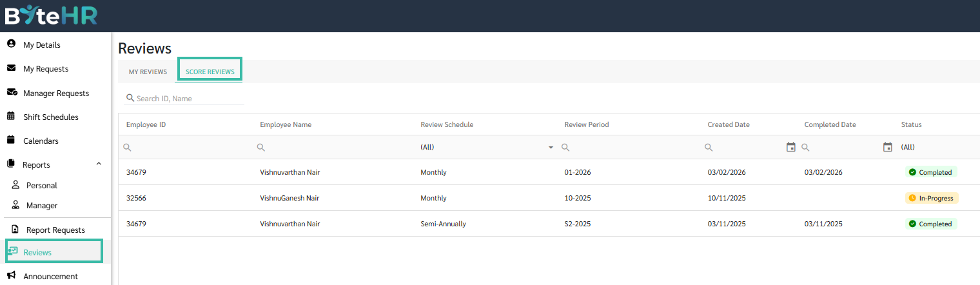The image size is (980, 285).
Task: Open Manager Requests in the sidebar
Action: 56,93
